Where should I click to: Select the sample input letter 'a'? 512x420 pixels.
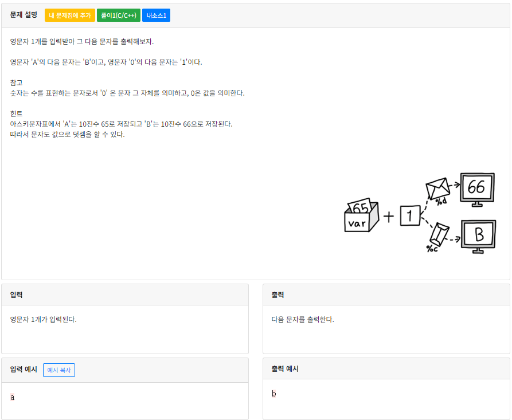point(11,395)
